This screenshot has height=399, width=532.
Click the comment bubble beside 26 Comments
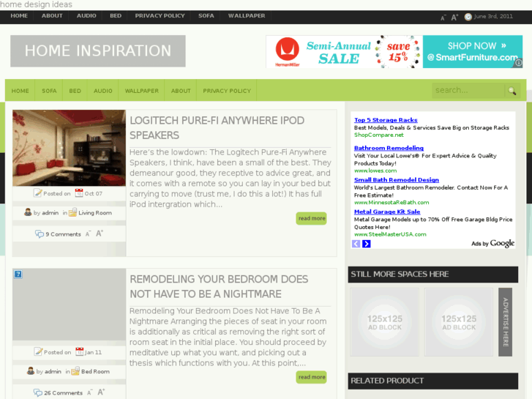[x=37, y=392]
